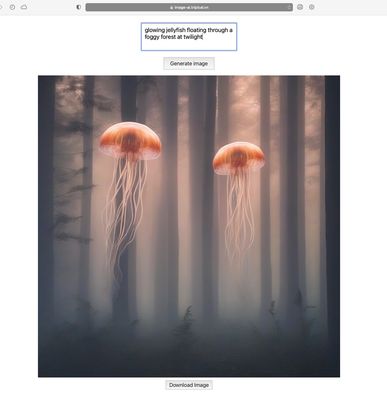Viewport: 387px width, 400px height.
Task: Place cursor on word "twilight" in prompt
Action: coord(193,37)
